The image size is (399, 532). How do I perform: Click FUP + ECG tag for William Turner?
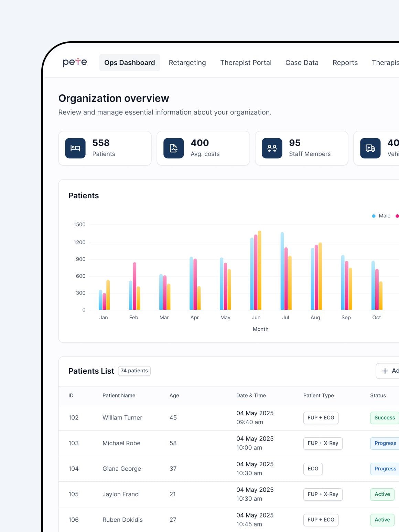321,418
